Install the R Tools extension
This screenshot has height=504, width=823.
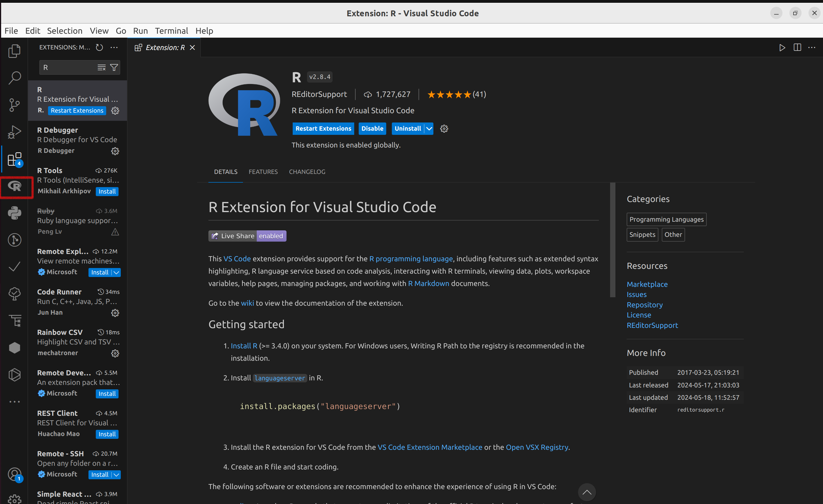tap(107, 191)
